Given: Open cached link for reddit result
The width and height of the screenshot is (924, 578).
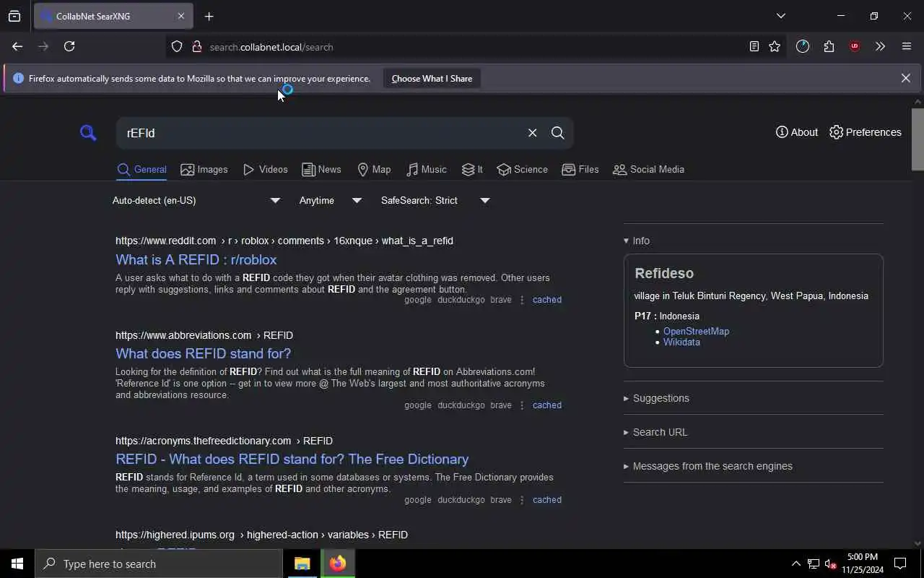Looking at the screenshot, I should pyautogui.click(x=546, y=300).
